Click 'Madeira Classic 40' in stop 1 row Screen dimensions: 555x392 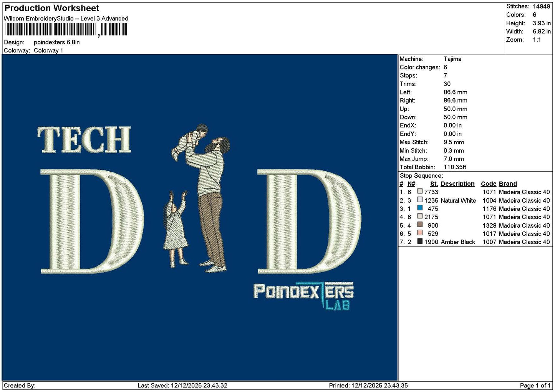click(x=524, y=192)
